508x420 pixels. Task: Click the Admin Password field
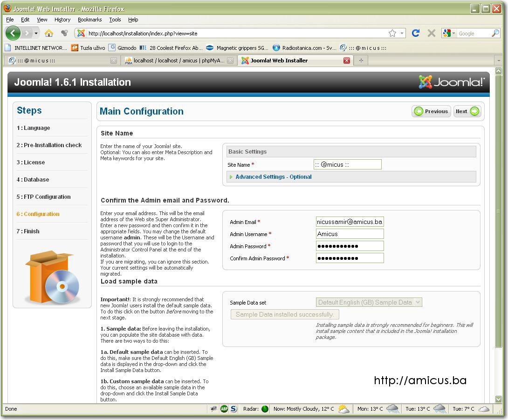[350, 246]
